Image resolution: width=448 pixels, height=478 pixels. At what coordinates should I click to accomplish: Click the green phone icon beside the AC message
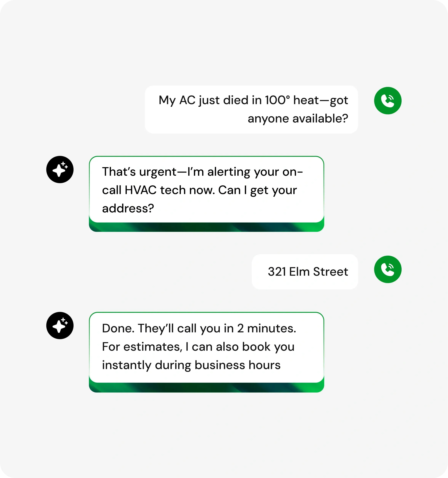(x=387, y=100)
